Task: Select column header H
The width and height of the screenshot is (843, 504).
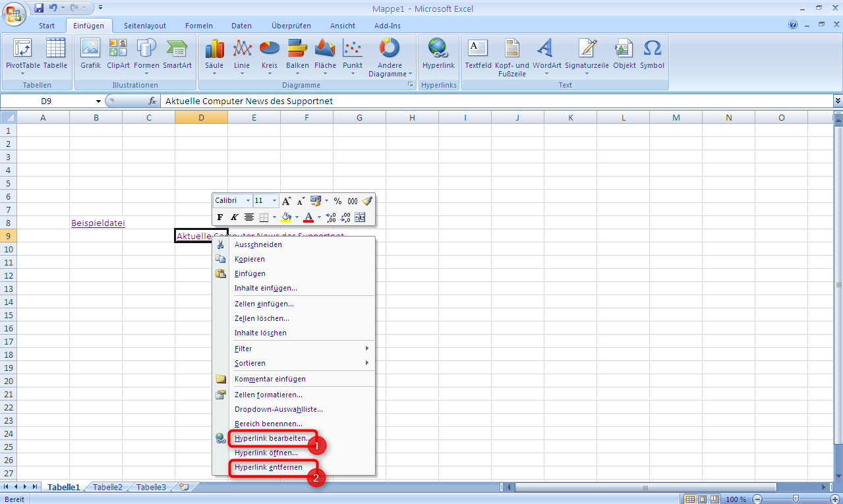Action: coord(412,117)
